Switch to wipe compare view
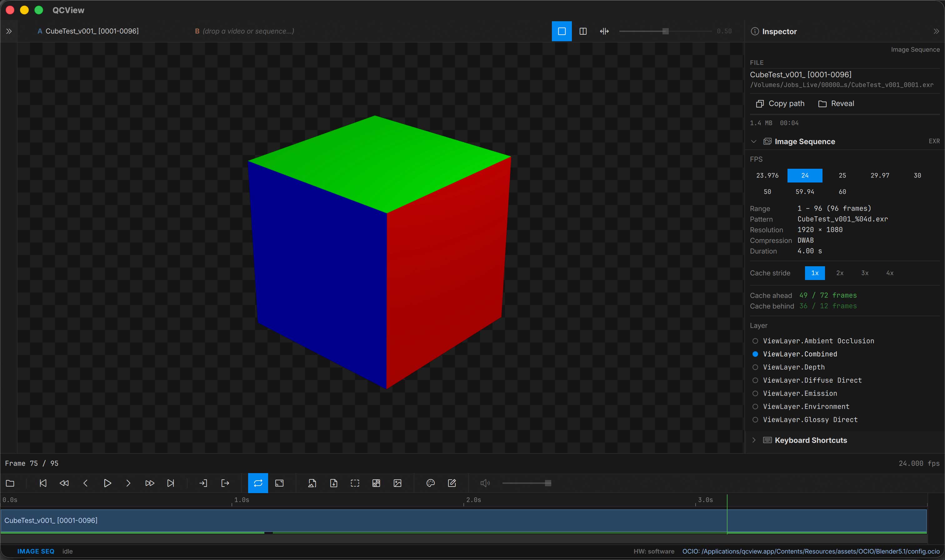The height and width of the screenshot is (560, 945). pos(604,31)
